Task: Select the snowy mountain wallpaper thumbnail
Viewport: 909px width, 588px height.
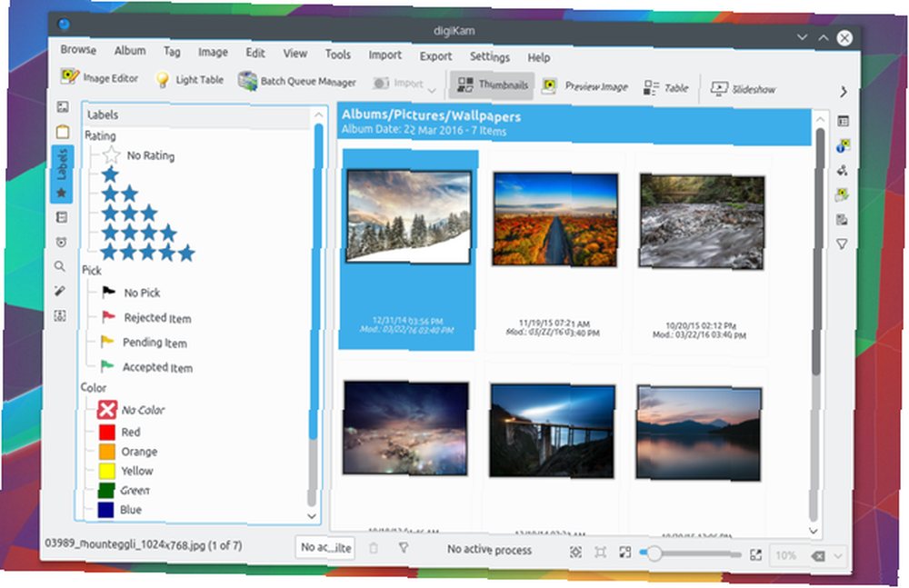Action: pos(408,217)
